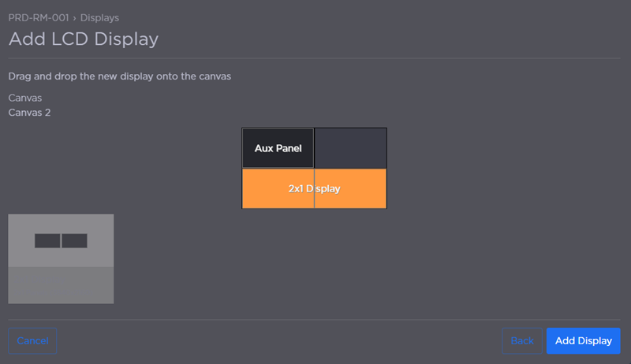Click the left half of 2x1 Display
The image size is (631, 364).
(278, 189)
